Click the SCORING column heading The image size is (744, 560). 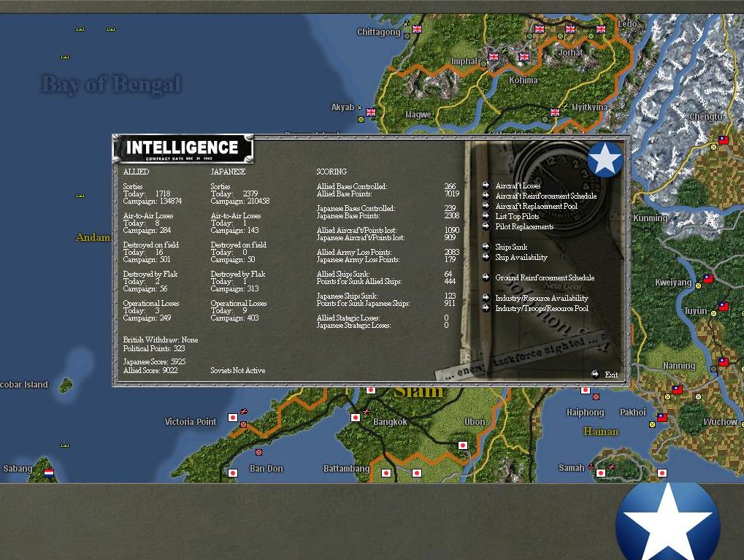[x=331, y=172]
